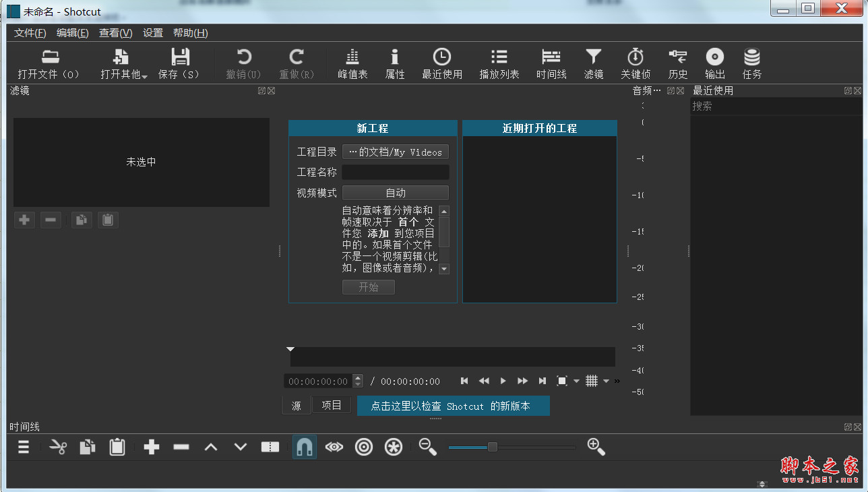Open the 滤镜 (Filters) panel

point(593,63)
